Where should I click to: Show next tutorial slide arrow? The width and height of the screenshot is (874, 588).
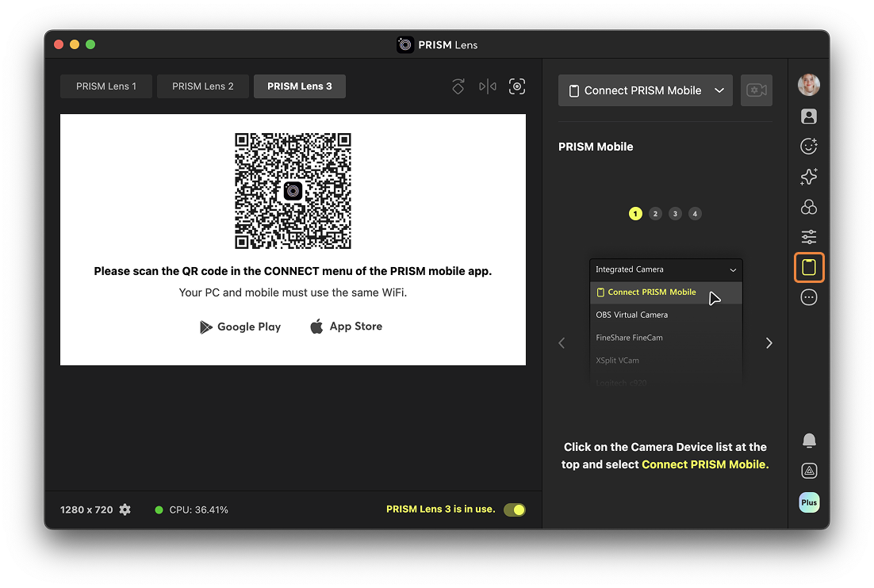pos(769,343)
